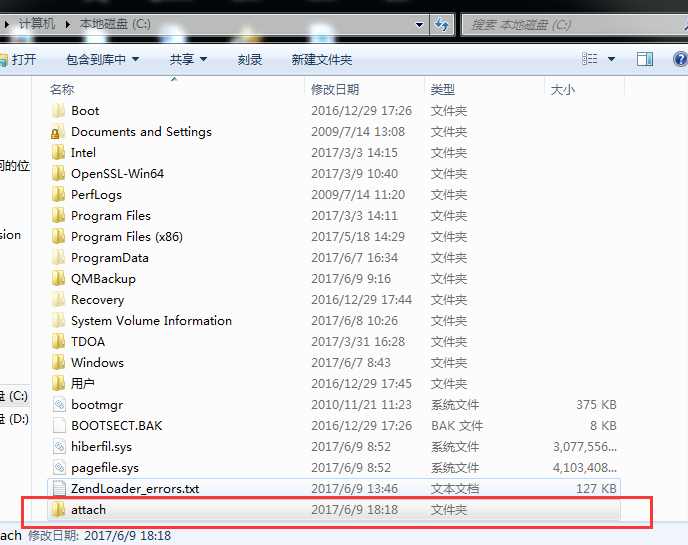Image resolution: width=688 pixels, height=545 pixels.
Task: Click the System Volume Information folder icon
Action: (58, 321)
